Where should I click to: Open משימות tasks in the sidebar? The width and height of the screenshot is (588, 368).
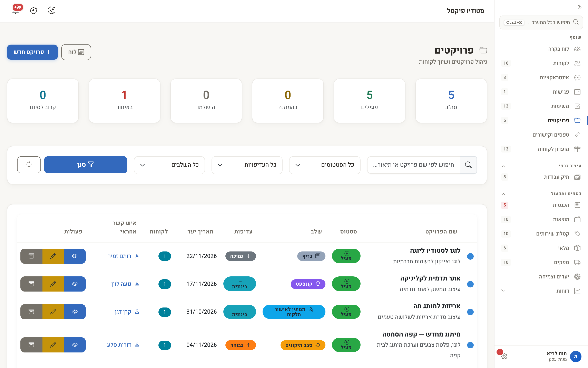(x=541, y=106)
